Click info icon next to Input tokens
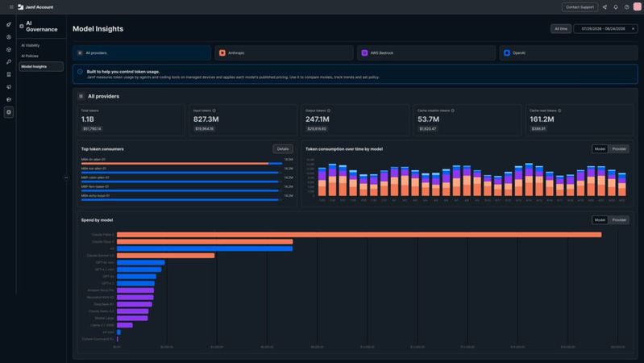This screenshot has height=363, width=644. (x=214, y=111)
